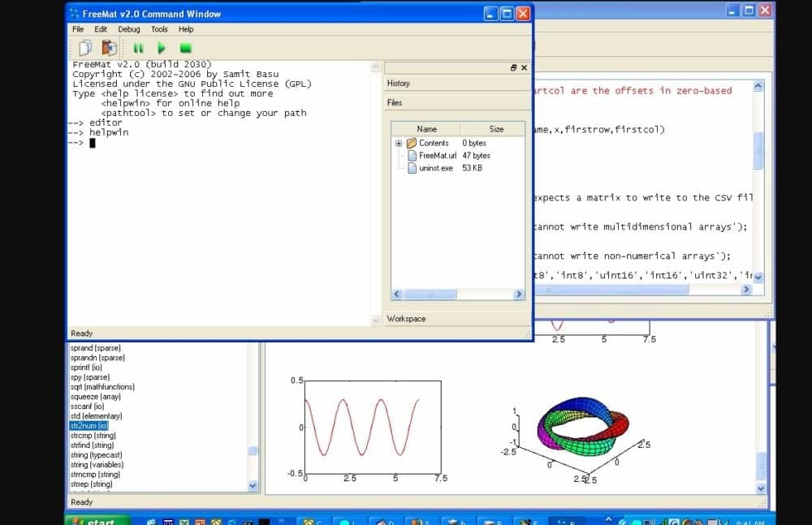Sort files by Name column header
Screen dimensions: 812x525
(426, 129)
